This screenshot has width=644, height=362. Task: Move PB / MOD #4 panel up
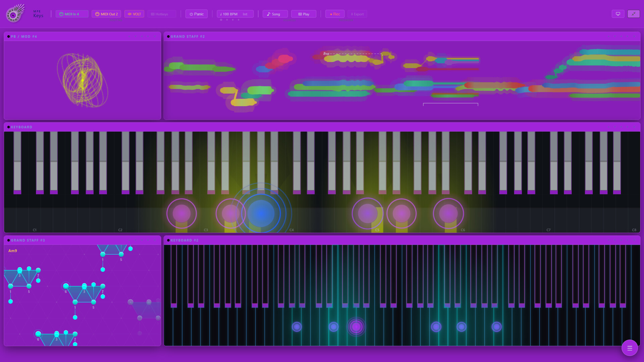pos(129,36)
